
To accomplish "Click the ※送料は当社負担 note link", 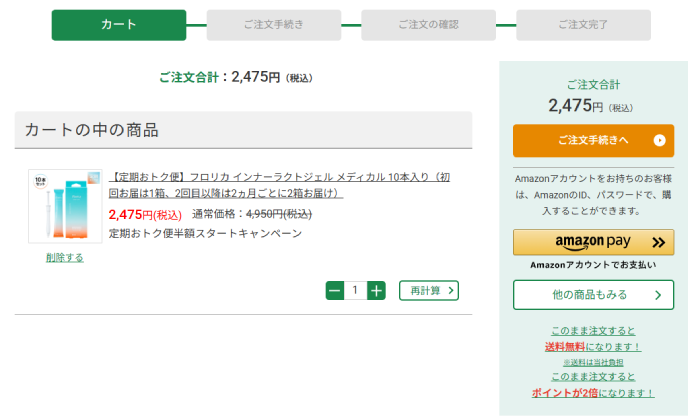I will coord(593,362).
